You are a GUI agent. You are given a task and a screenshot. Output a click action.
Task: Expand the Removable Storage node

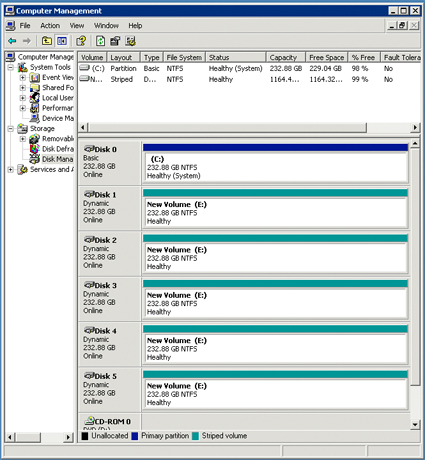(22, 139)
